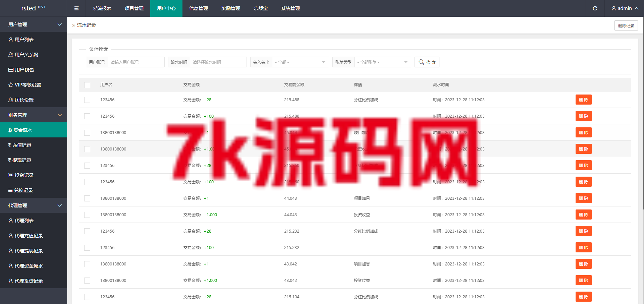
Task: Toggle the select-all checkbox in table header
Action: pyautogui.click(x=87, y=85)
